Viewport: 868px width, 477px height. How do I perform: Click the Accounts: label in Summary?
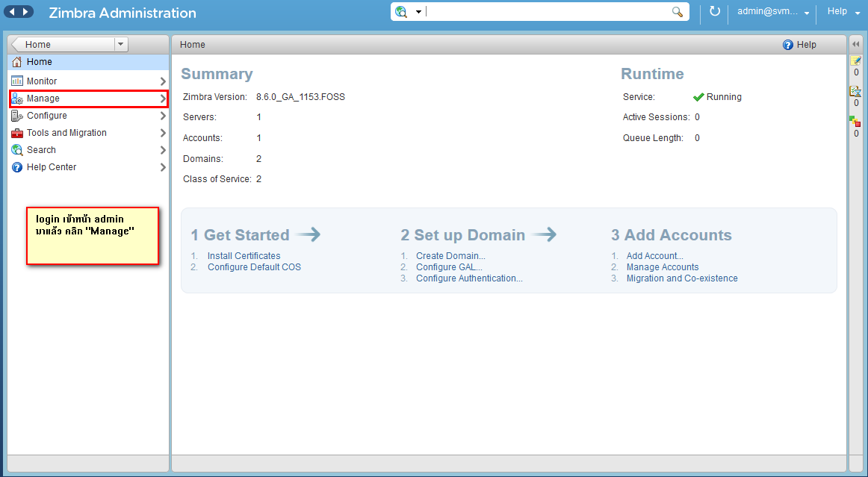(202, 138)
